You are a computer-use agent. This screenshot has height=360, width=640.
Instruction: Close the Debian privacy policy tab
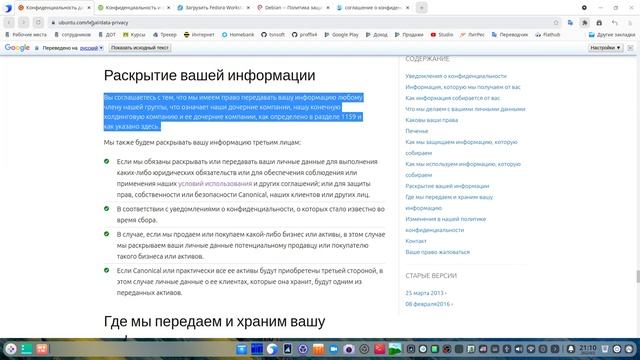coord(327,8)
